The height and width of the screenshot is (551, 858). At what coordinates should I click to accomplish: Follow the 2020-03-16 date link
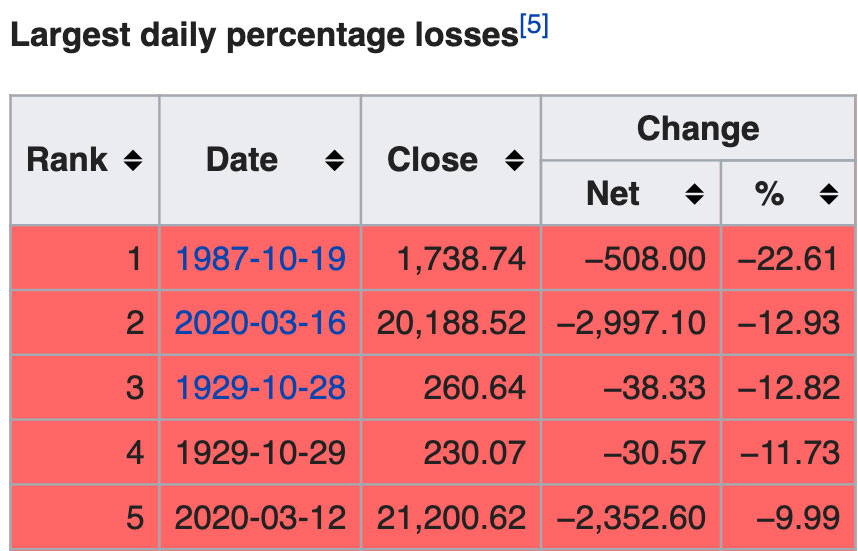[260, 322]
